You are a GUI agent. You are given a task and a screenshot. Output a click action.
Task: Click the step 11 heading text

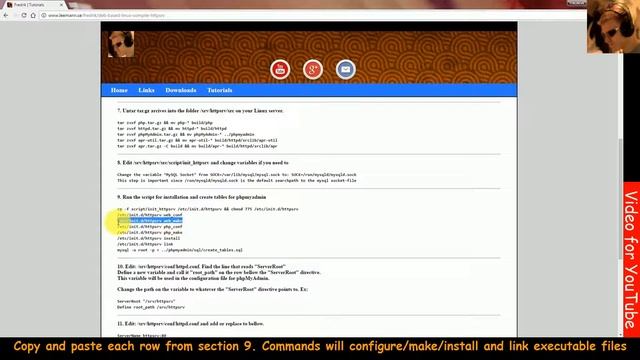pyautogui.click(x=191, y=324)
